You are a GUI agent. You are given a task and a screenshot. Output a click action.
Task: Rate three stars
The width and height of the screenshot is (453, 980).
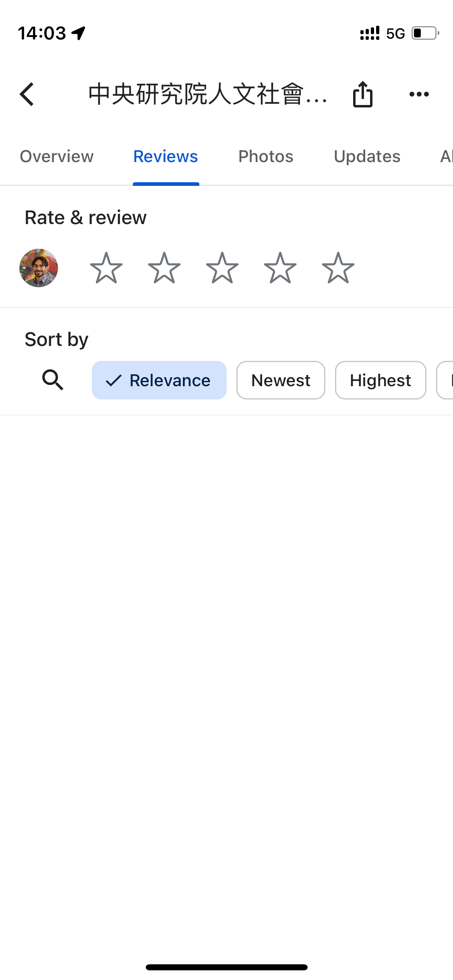tap(222, 268)
